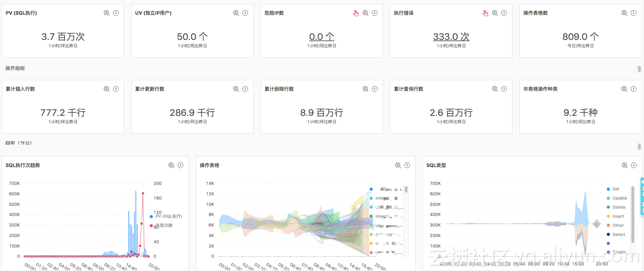Viewport: 644px width, 271px height.
Task: Click the SQL执行次趋势 chart title
Action: (23, 165)
